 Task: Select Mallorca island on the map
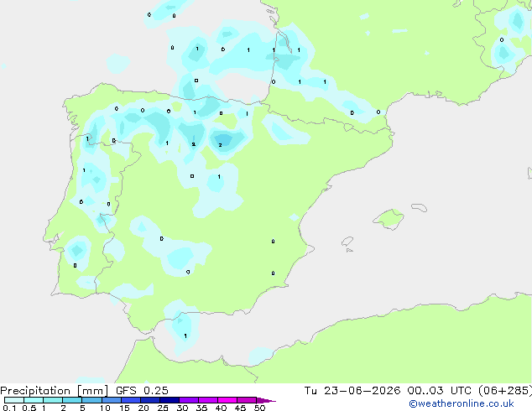[389, 219]
